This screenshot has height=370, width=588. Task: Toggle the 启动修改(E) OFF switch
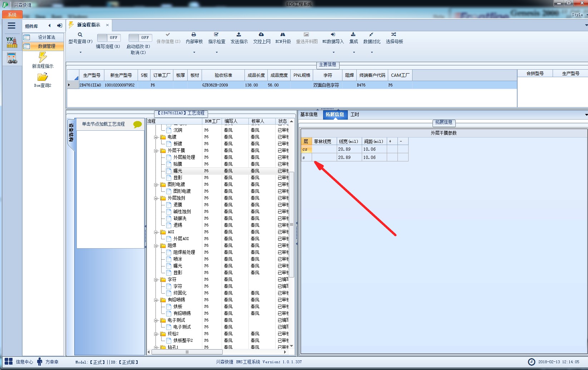pyautogui.click(x=140, y=37)
